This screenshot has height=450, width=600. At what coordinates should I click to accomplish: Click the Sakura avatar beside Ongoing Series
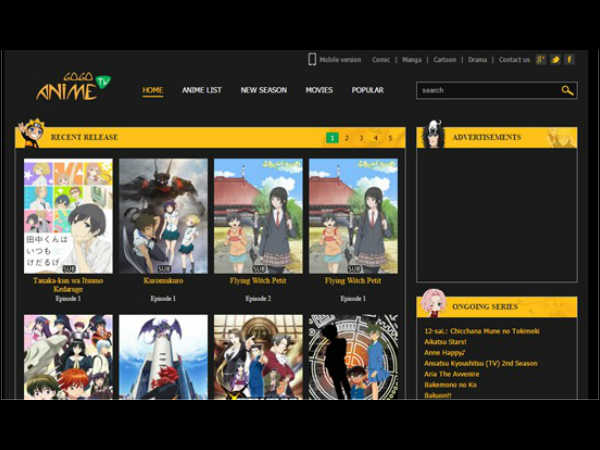(434, 303)
